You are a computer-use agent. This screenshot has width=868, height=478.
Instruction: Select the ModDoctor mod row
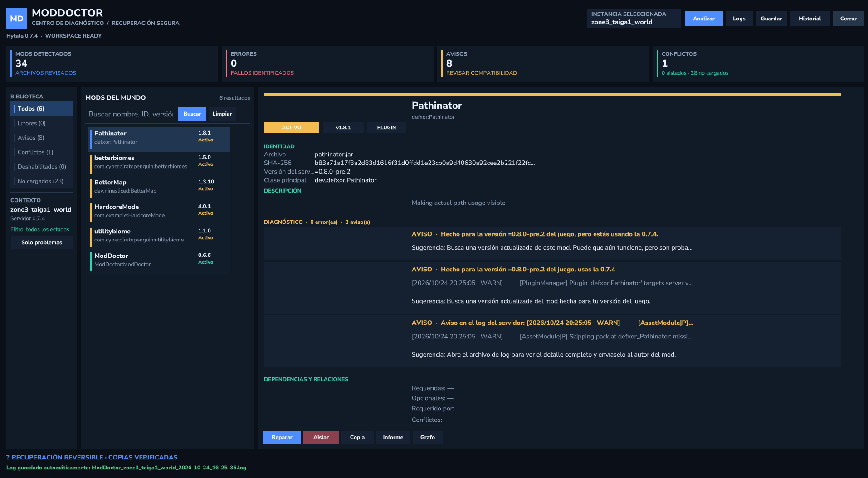159,262
